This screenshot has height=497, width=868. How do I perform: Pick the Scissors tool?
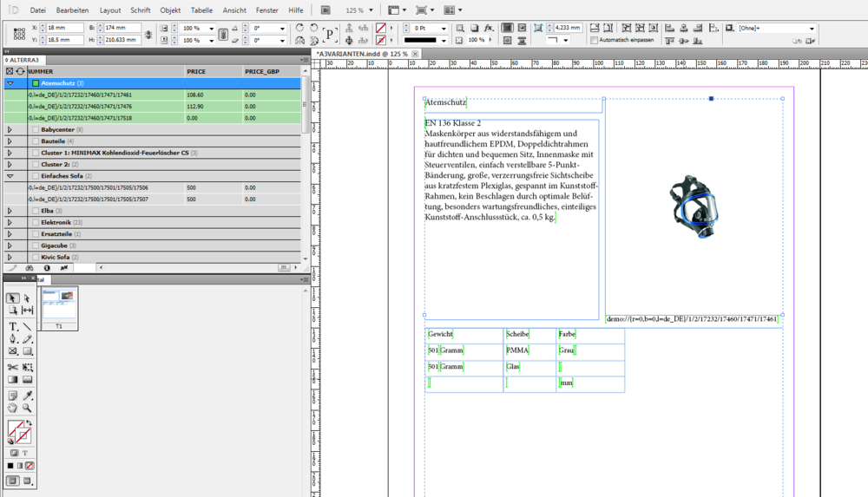pos(13,367)
